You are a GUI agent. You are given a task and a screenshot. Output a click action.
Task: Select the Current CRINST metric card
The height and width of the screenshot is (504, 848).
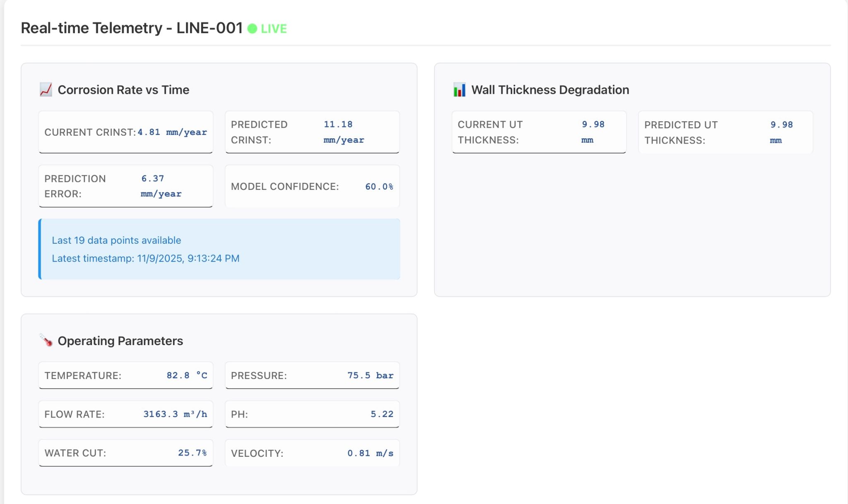[x=125, y=132]
